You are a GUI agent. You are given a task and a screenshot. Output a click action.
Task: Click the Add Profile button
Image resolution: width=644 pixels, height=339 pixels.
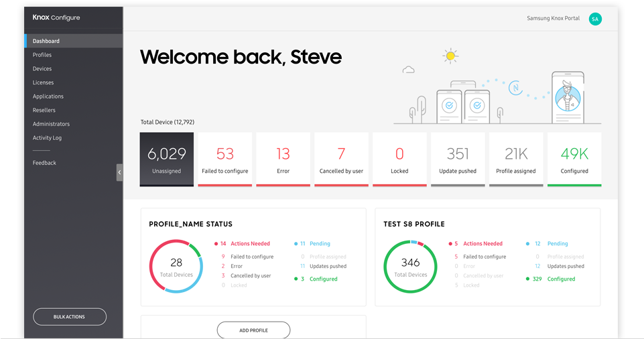pyautogui.click(x=253, y=330)
